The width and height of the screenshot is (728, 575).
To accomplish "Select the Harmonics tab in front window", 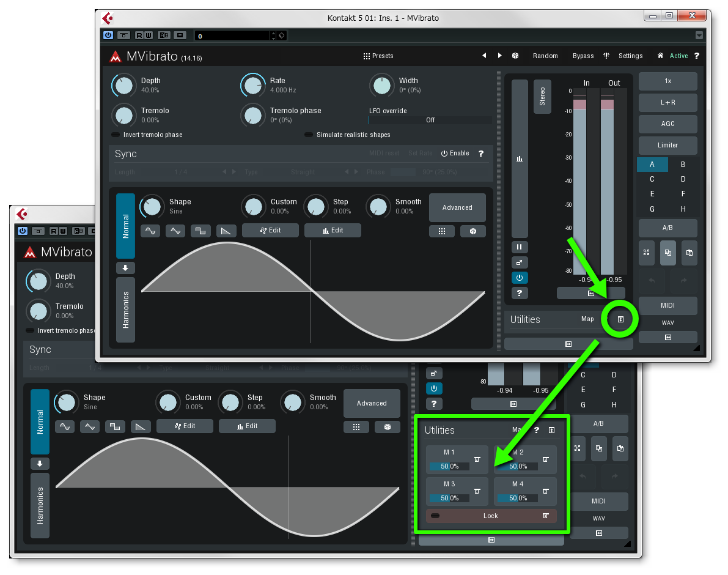I will coord(125,310).
